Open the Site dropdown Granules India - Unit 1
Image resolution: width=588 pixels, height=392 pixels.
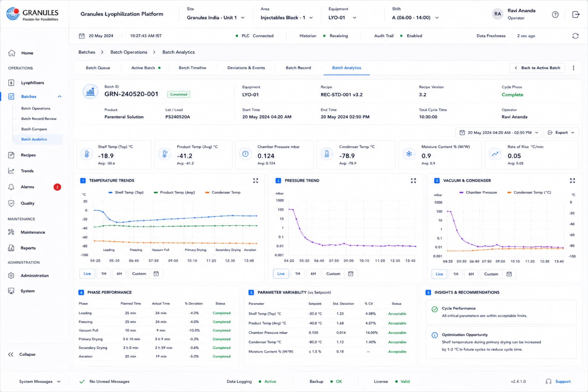pos(216,18)
